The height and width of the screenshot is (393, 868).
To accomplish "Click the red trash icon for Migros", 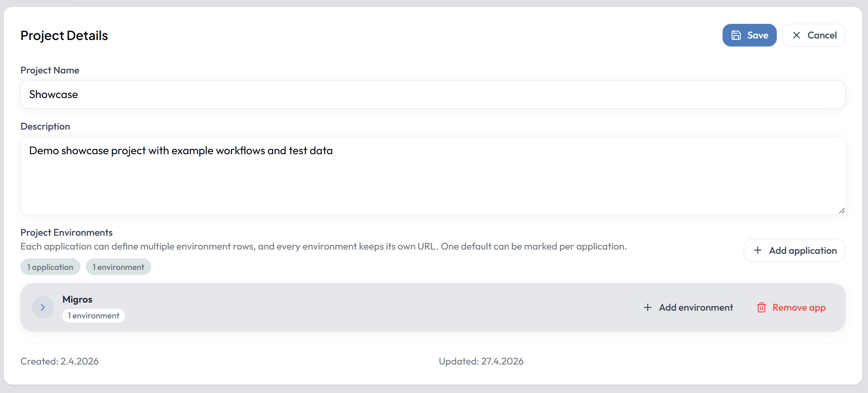I will point(761,308).
